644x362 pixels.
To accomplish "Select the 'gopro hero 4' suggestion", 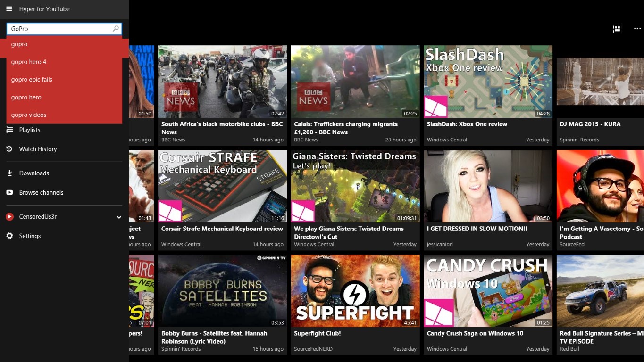I will tap(29, 62).
